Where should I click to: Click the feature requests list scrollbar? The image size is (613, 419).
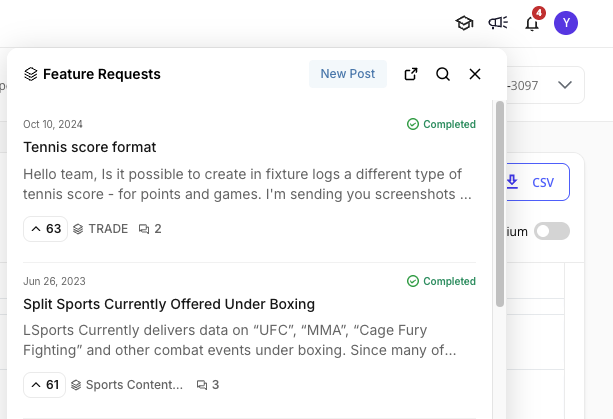(500, 200)
